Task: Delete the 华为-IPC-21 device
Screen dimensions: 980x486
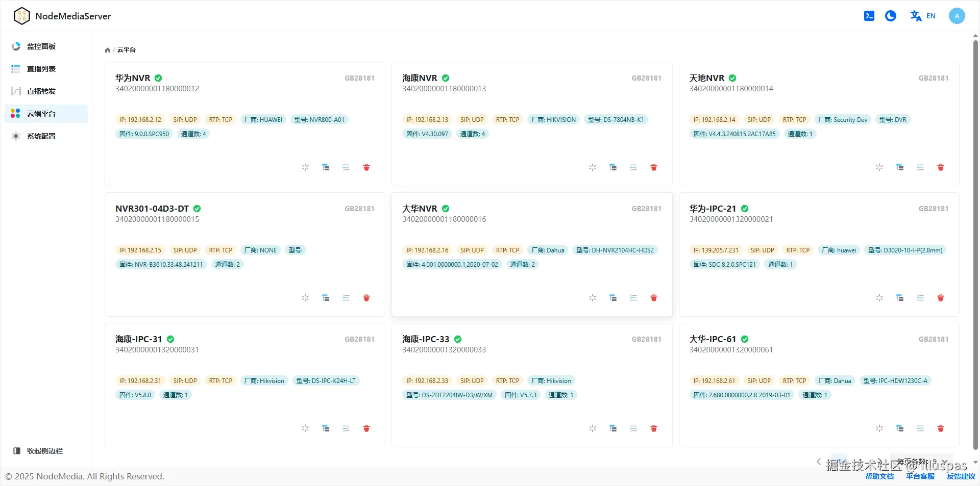Action: click(x=941, y=298)
